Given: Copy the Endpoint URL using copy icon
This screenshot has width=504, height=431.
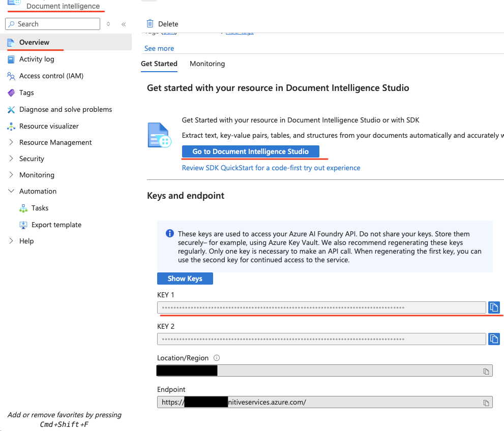Looking at the screenshot, I should [x=486, y=403].
